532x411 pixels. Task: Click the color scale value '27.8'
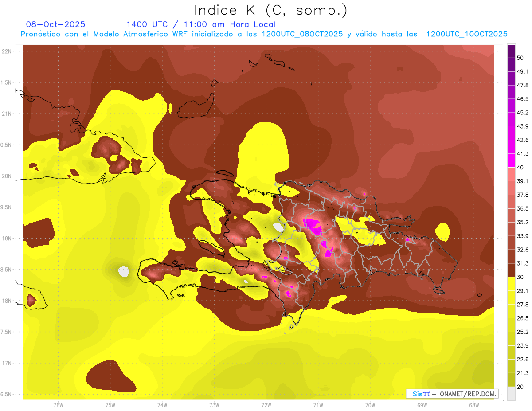point(523,305)
